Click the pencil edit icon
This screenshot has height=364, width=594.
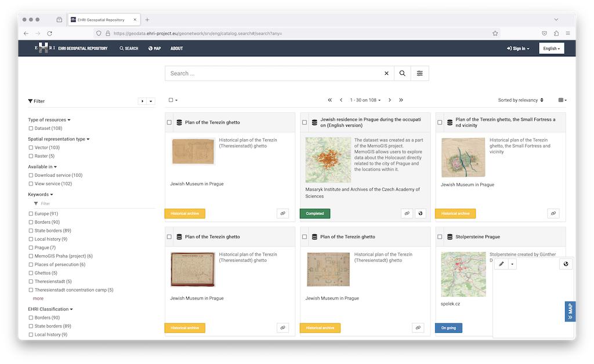(x=501, y=264)
